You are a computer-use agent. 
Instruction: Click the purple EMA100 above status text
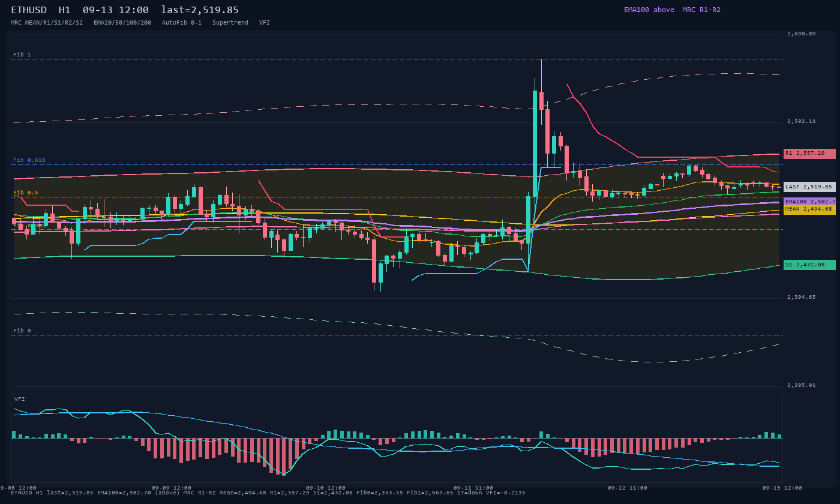649,10
